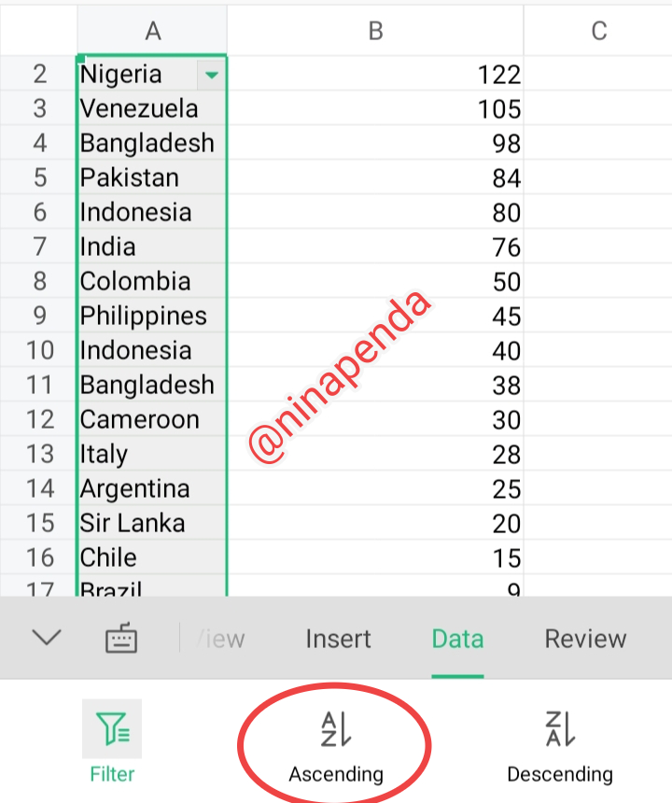Select column B header
The height and width of the screenshot is (803, 672).
click(x=375, y=31)
